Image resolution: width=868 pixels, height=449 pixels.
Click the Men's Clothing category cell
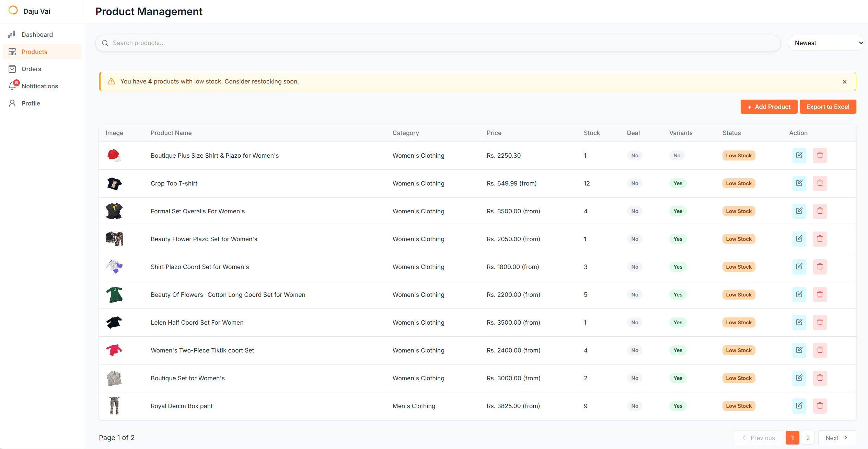[x=414, y=406]
